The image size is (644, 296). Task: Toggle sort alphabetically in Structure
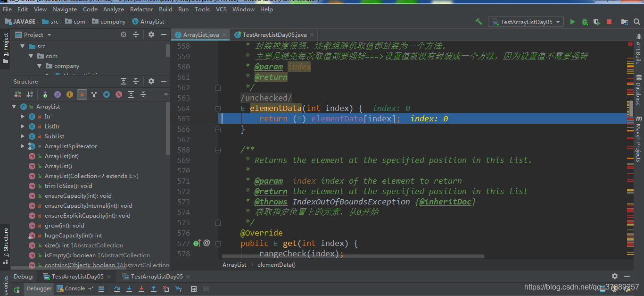pyautogui.click(x=30, y=94)
